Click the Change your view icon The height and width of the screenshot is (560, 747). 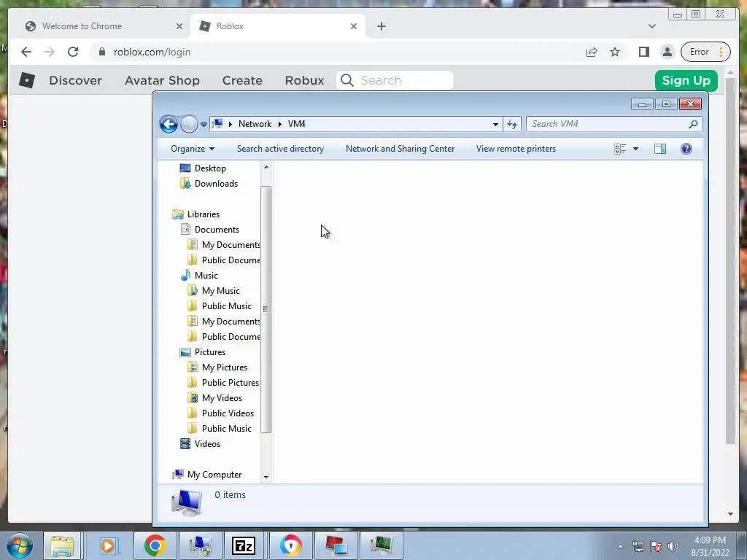[x=620, y=149]
